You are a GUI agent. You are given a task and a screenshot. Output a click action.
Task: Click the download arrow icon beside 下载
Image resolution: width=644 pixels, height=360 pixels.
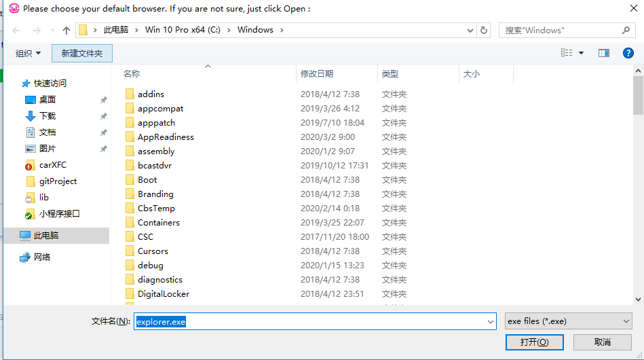pos(31,116)
